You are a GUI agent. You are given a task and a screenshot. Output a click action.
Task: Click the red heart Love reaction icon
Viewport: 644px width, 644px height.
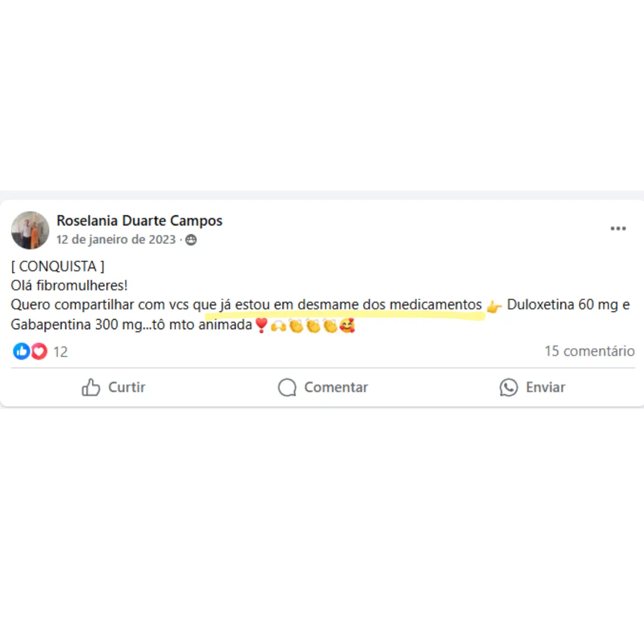[x=39, y=352]
